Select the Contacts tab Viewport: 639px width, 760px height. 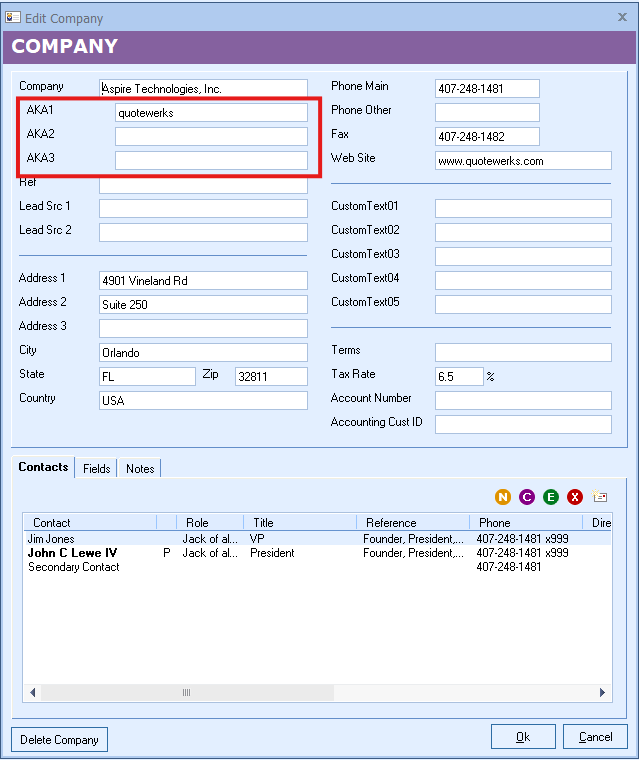pos(43,467)
